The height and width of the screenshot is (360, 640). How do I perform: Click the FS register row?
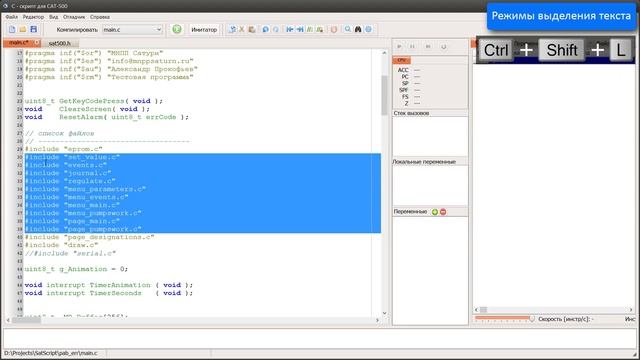click(x=410, y=96)
